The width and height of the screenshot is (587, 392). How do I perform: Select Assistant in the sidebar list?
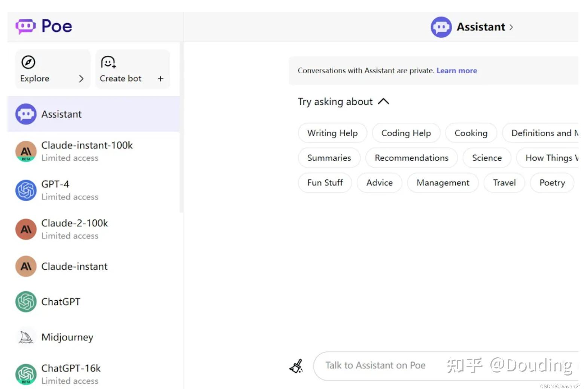(x=61, y=114)
